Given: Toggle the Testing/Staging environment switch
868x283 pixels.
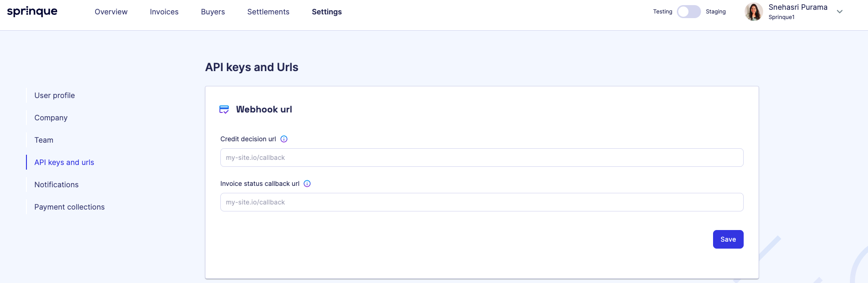Looking at the screenshot, I should (689, 12).
